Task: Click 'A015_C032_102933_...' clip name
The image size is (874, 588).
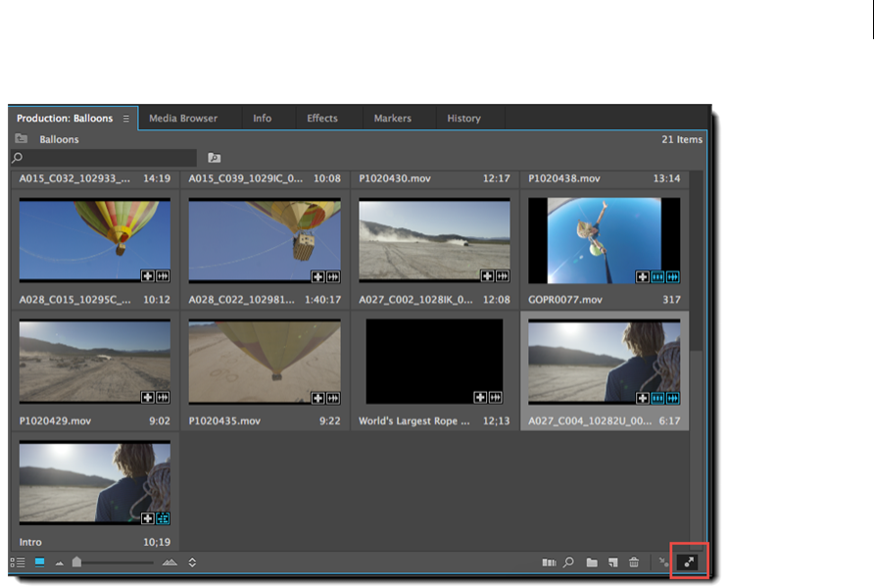Action: [74, 178]
